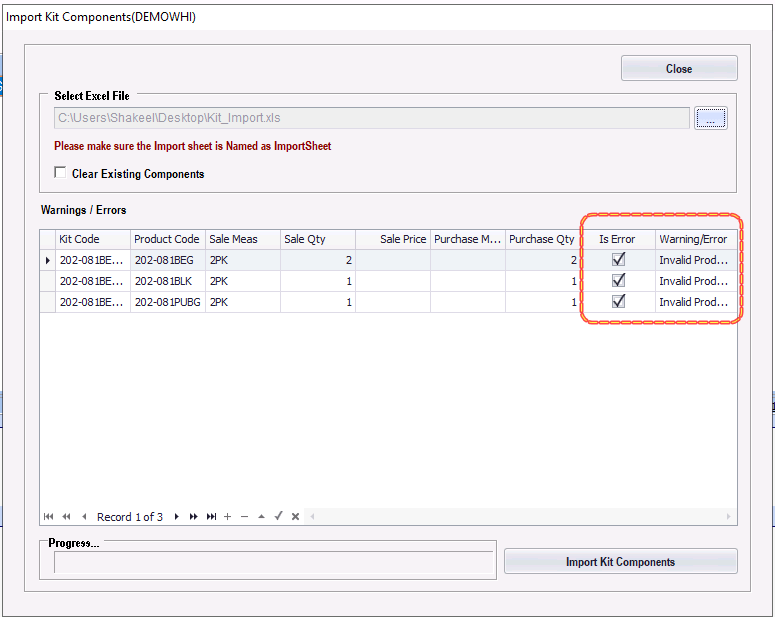Go to last record in navigator
This screenshot has width=775, height=617.
(x=211, y=516)
